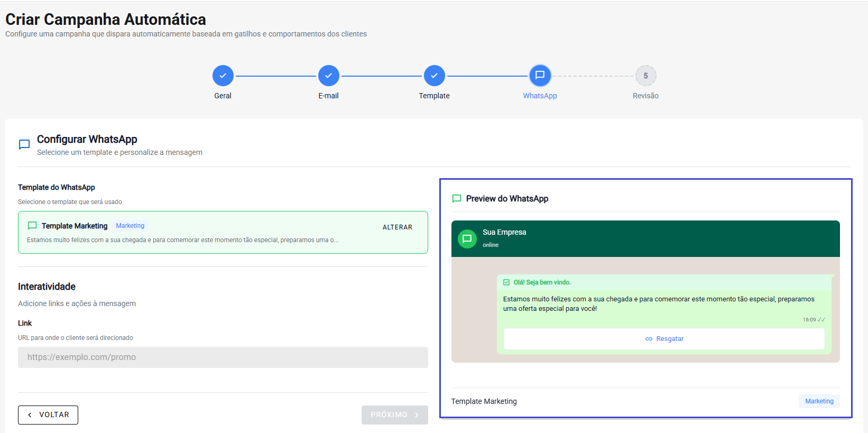Click the Geral step checkmark icon

pos(223,76)
